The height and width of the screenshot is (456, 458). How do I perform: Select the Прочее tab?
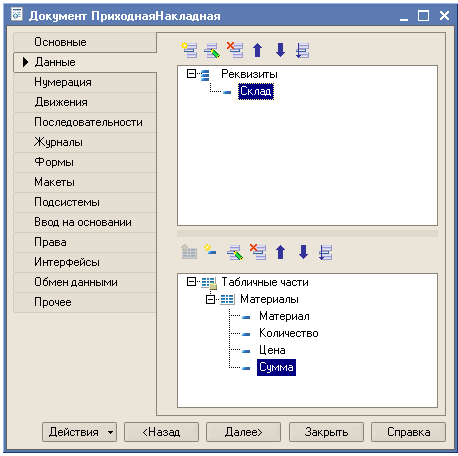(85, 302)
